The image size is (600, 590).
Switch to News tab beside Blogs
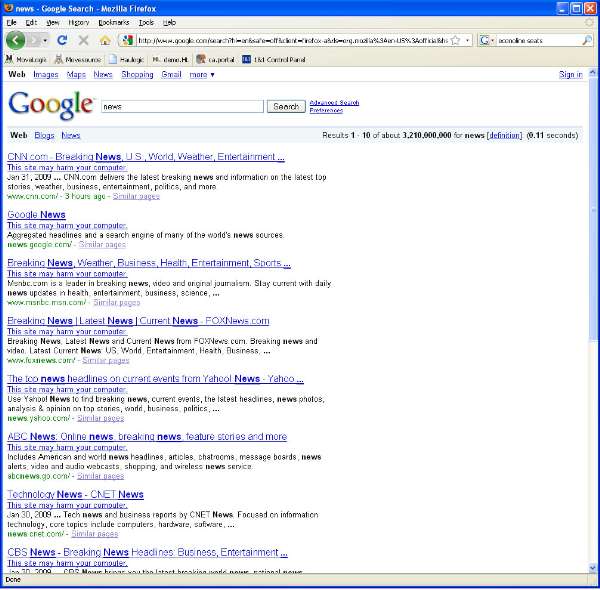(71, 135)
